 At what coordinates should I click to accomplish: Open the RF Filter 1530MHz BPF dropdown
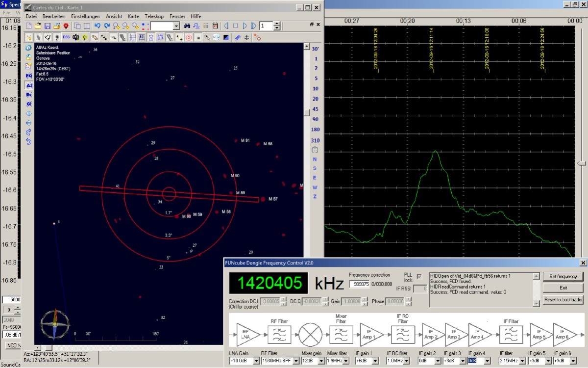(295, 361)
